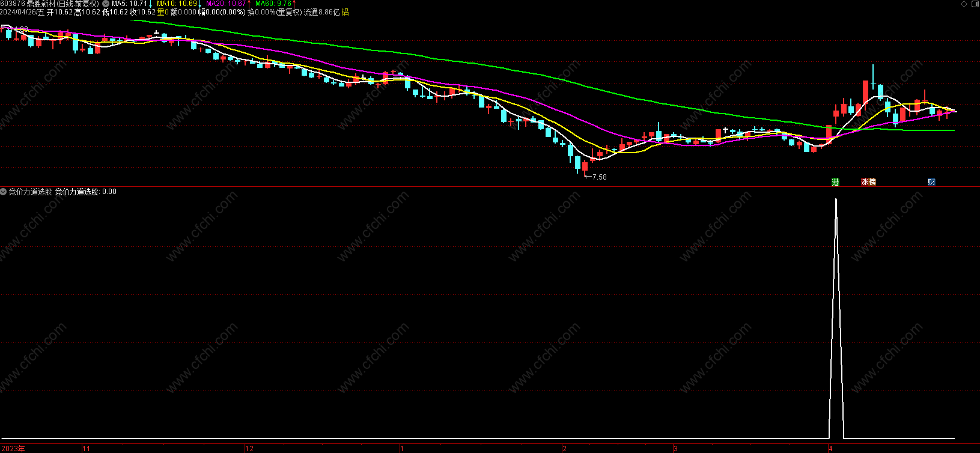The image size is (980, 453).
Task: Click the orange 榜 event marker
Action: click(872, 181)
